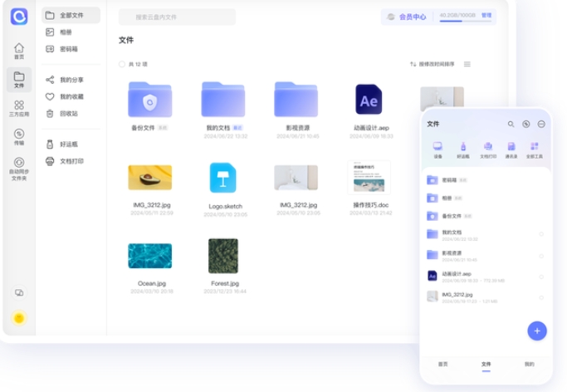This screenshot has width=567, height=392.
Task: Tick the circle on phone 我的文档 row
Action: [541, 234]
